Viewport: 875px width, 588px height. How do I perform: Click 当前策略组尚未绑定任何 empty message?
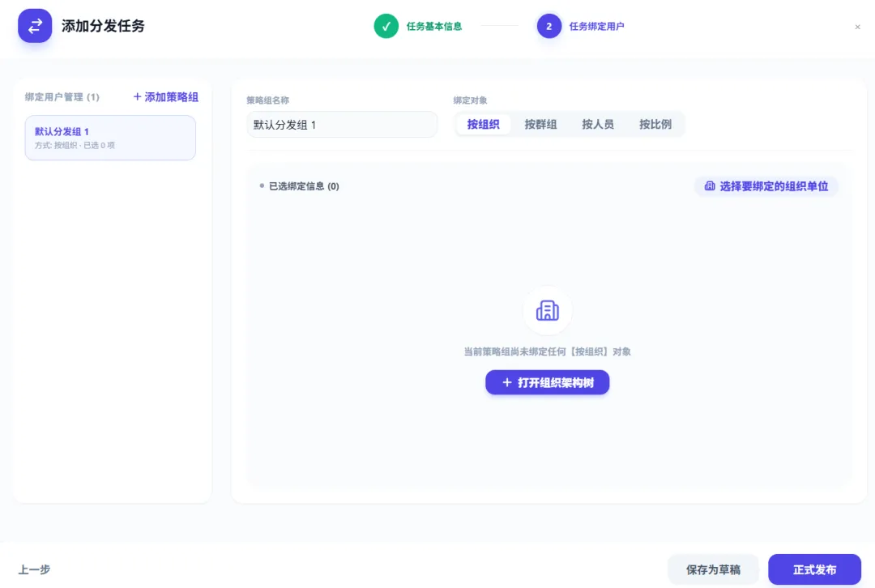[x=547, y=352]
